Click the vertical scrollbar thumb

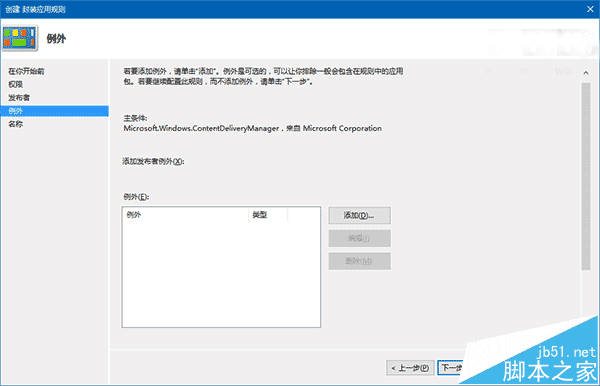click(x=586, y=176)
